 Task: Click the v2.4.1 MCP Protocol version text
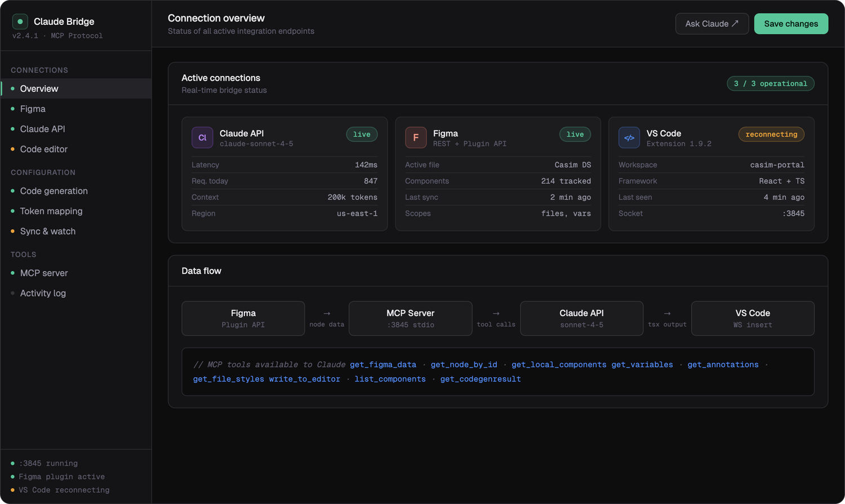[x=57, y=36]
